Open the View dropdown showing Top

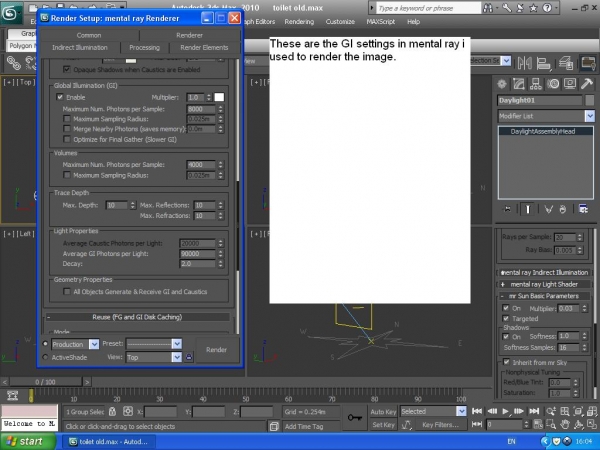click(177, 357)
